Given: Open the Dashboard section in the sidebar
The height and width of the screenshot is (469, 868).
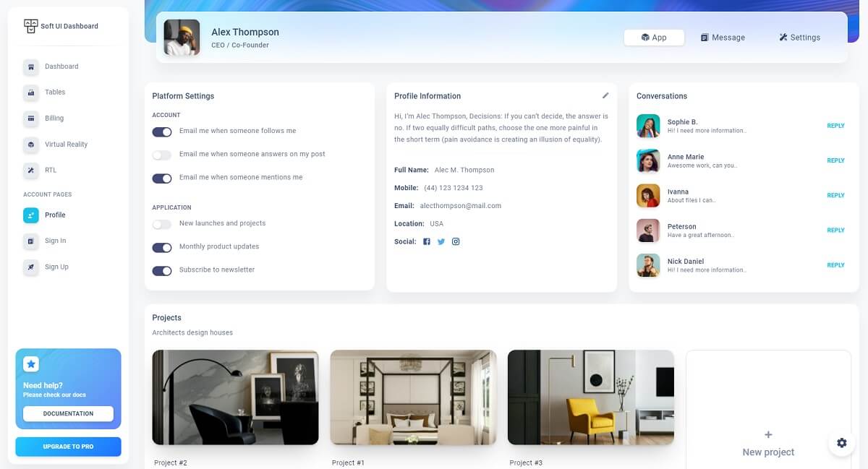Looking at the screenshot, I should tap(30, 66).
